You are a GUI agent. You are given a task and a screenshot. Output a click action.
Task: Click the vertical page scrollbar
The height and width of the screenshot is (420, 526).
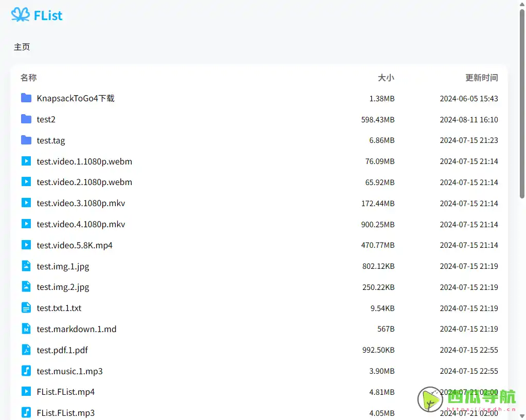pos(522,103)
